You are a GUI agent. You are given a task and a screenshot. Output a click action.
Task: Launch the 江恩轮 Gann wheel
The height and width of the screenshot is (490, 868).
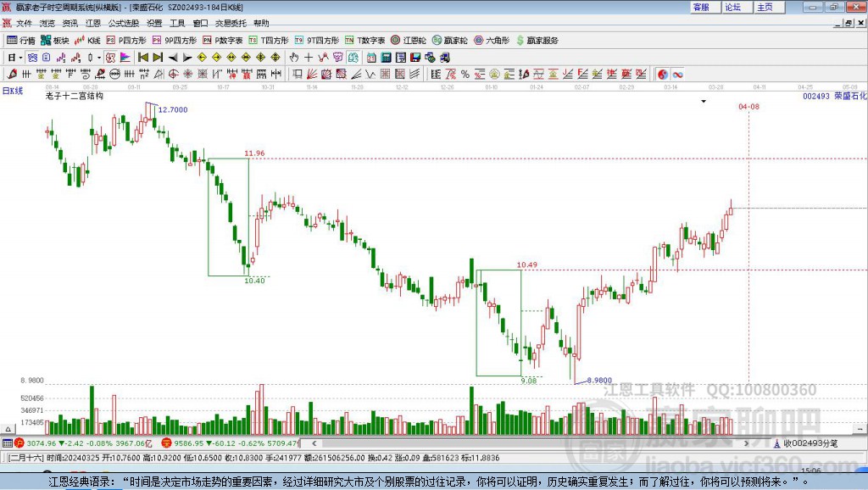tap(409, 41)
